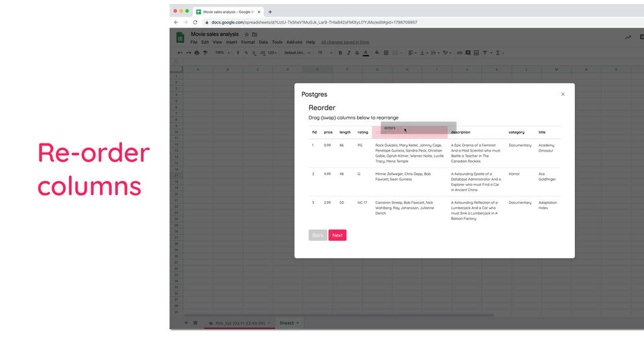Open the Format menu
This screenshot has width=644, height=338.
pos(248,42)
